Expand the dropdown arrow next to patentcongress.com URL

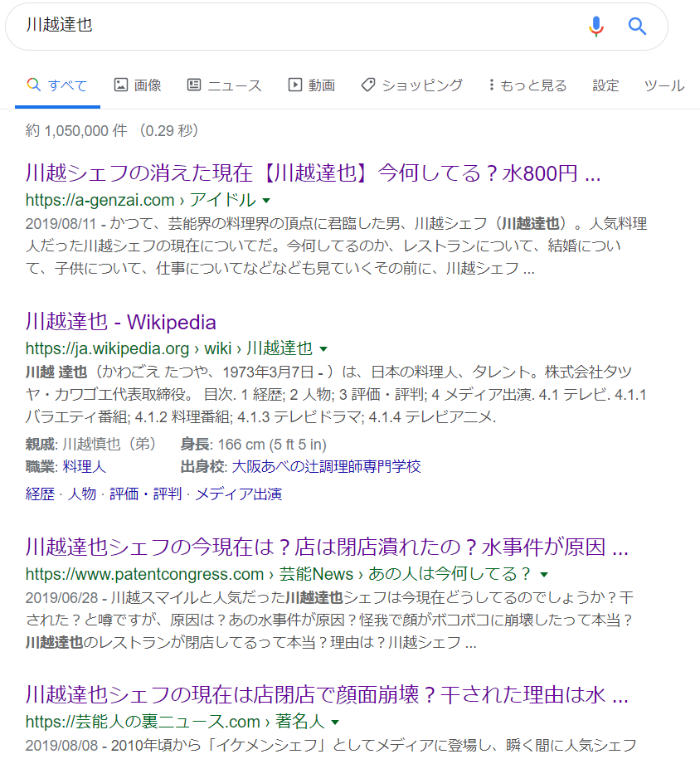(544, 575)
